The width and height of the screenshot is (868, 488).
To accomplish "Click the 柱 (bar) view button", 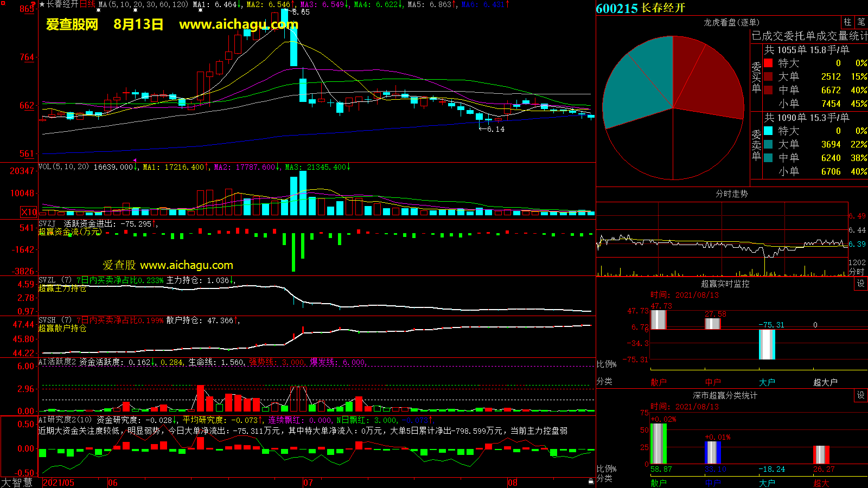I will coord(847,22).
